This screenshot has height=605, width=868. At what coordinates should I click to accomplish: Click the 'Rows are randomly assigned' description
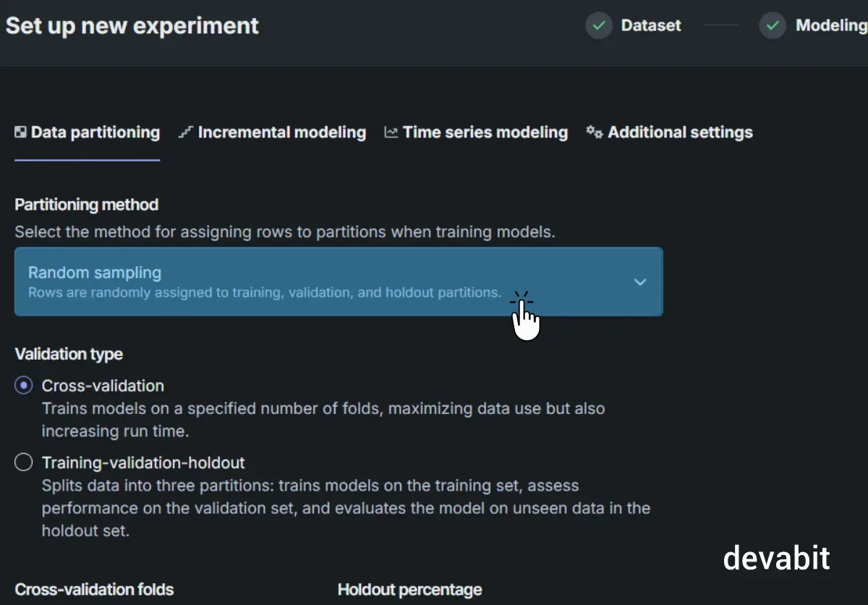pyautogui.click(x=265, y=293)
